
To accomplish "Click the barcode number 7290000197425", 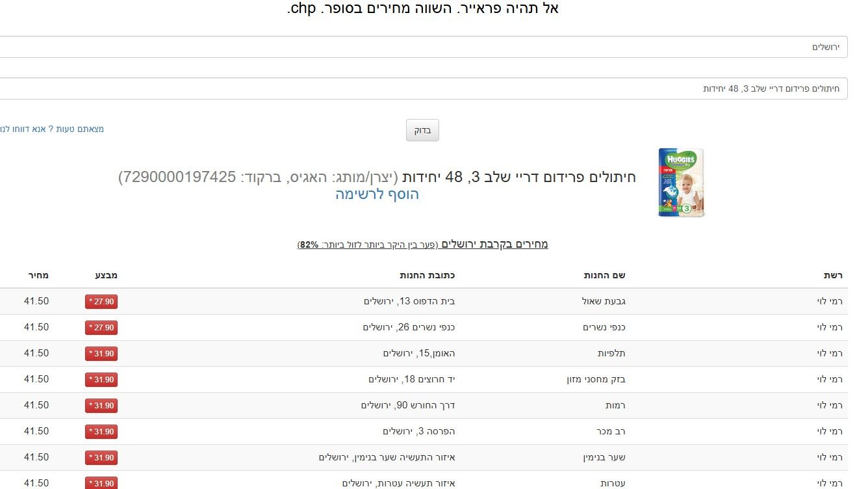I will tap(179, 177).
